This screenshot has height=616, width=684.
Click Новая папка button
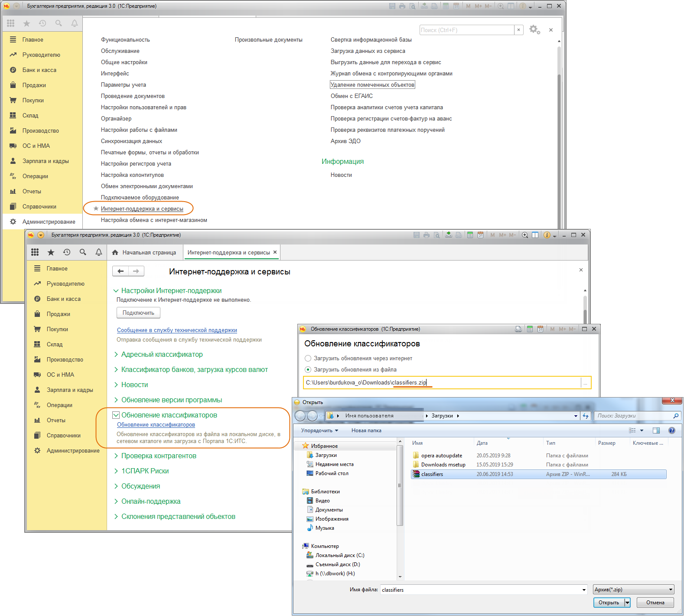pos(366,430)
